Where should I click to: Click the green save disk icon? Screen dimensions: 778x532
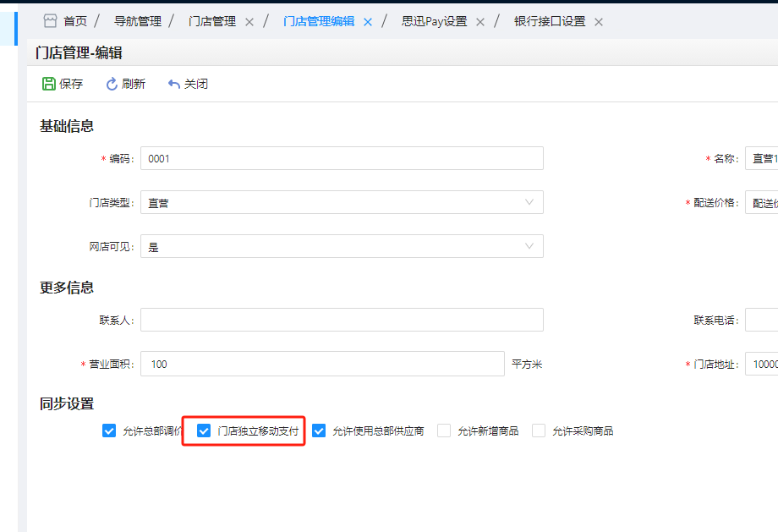pos(49,84)
